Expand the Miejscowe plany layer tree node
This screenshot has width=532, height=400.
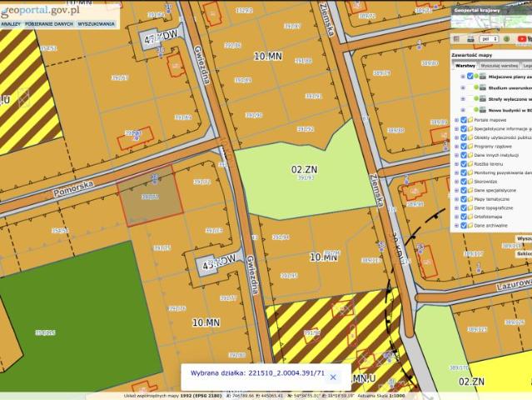(463, 77)
